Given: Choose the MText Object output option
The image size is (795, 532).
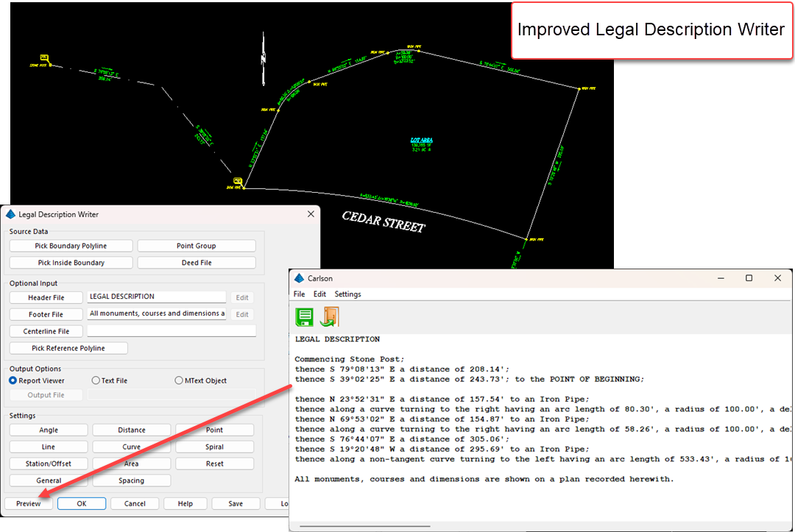Looking at the screenshot, I should [179, 380].
